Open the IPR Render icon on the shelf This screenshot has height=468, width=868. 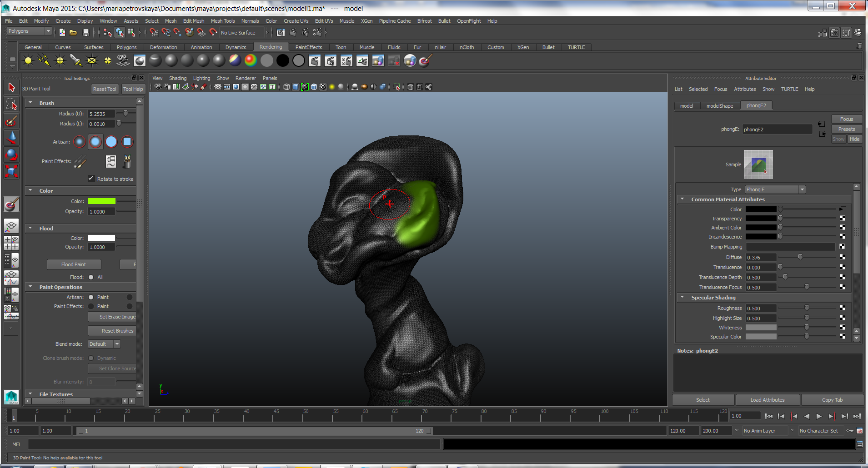click(331, 60)
